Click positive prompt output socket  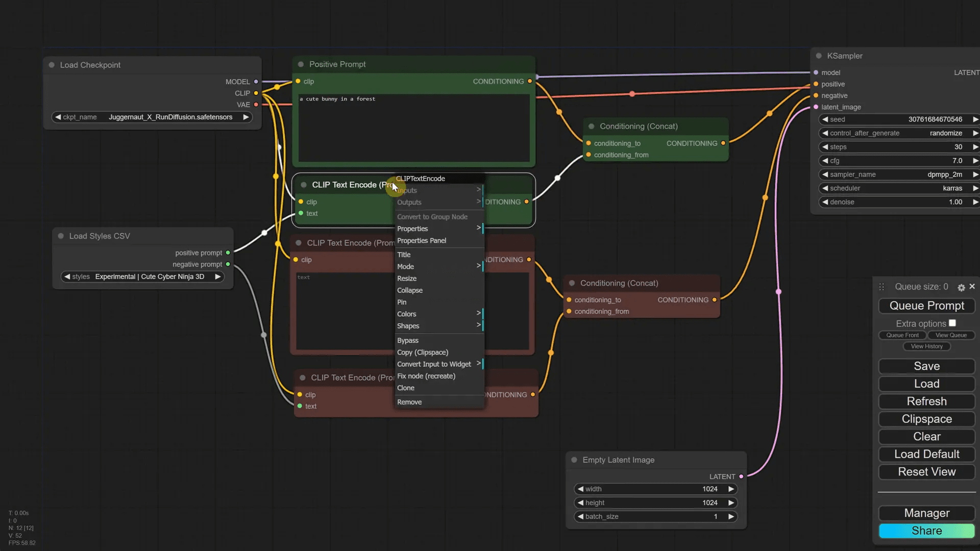tap(228, 253)
